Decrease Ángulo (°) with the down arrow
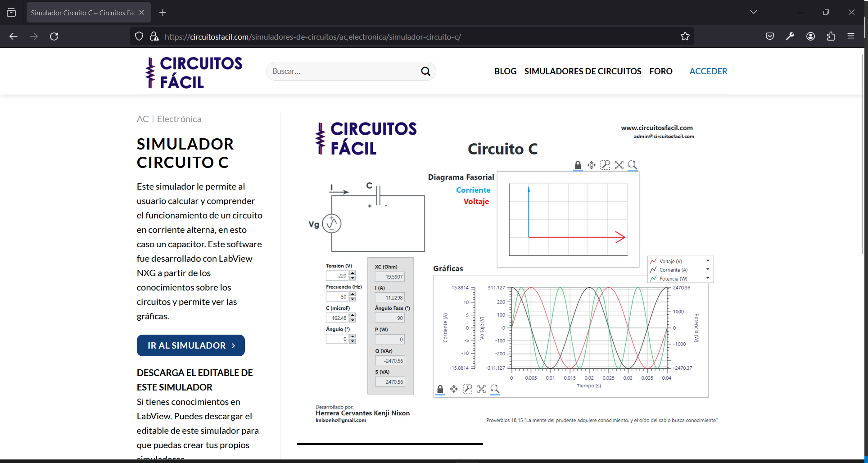Viewport: 868px width, 463px height. [x=353, y=341]
